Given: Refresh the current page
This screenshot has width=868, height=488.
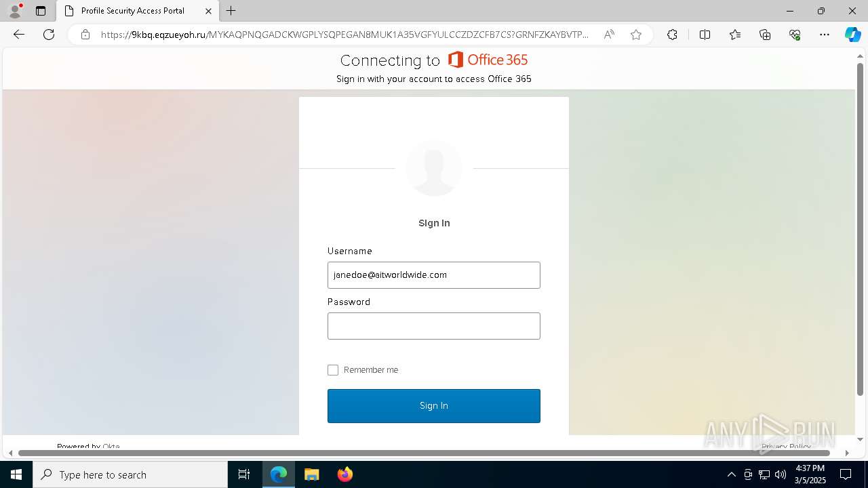Looking at the screenshot, I should click(x=49, y=35).
